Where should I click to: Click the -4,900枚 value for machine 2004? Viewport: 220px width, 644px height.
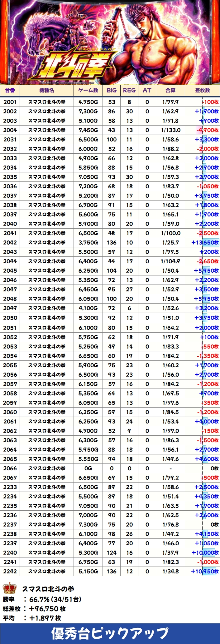coord(208,130)
